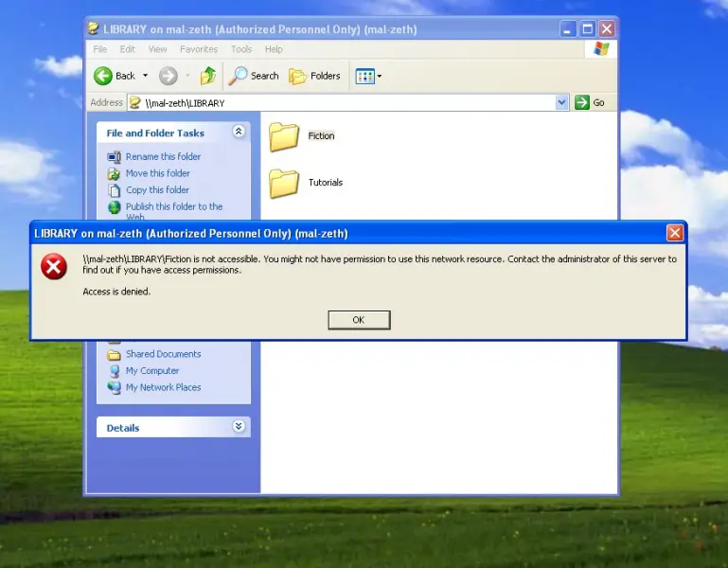Open the Edit menu
The width and height of the screenshot is (728, 568).
tap(127, 49)
